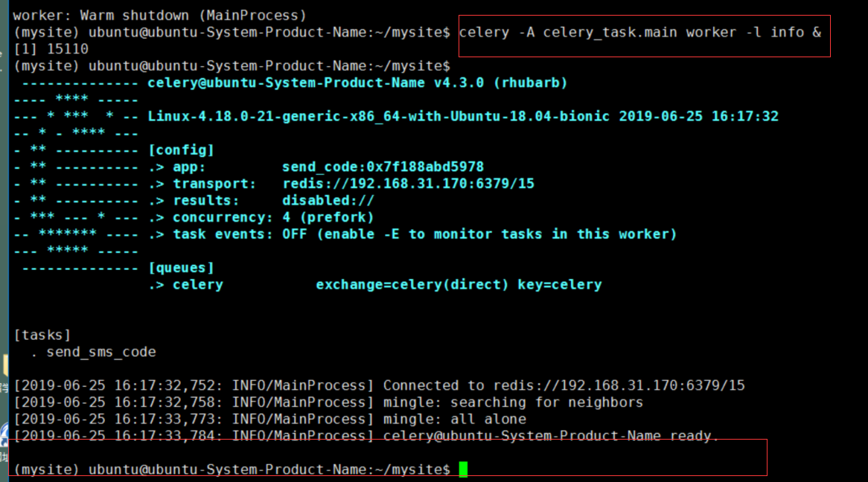Click the 'v4.3.0 (rhubarb)' version text
The height and width of the screenshot is (482, 868).
pyautogui.click(x=500, y=83)
